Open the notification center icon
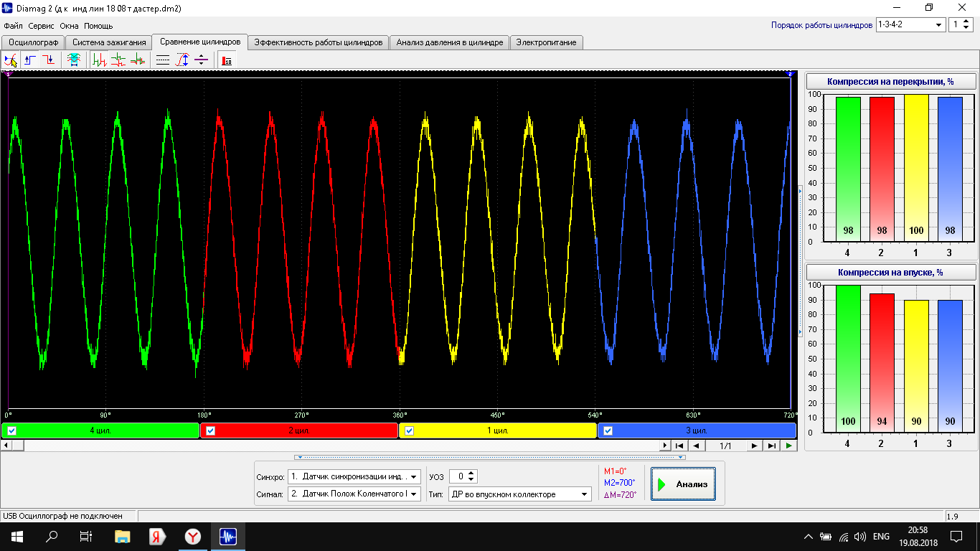 click(x=956, y=536)
